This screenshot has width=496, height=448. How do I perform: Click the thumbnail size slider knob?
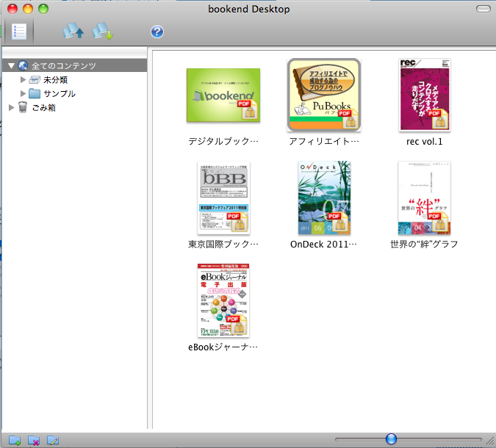pyautogui.click(x=392, y=439)
